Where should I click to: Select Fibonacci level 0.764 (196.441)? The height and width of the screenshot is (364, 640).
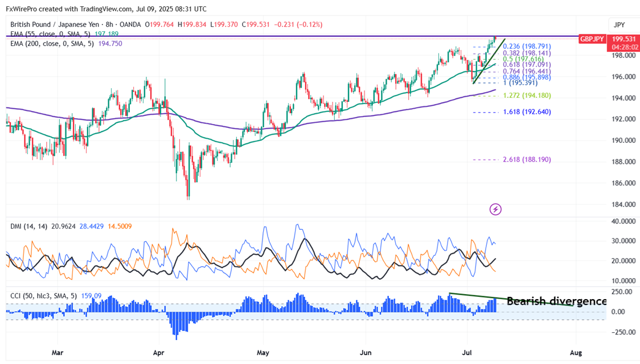click(x=527, y=71)
